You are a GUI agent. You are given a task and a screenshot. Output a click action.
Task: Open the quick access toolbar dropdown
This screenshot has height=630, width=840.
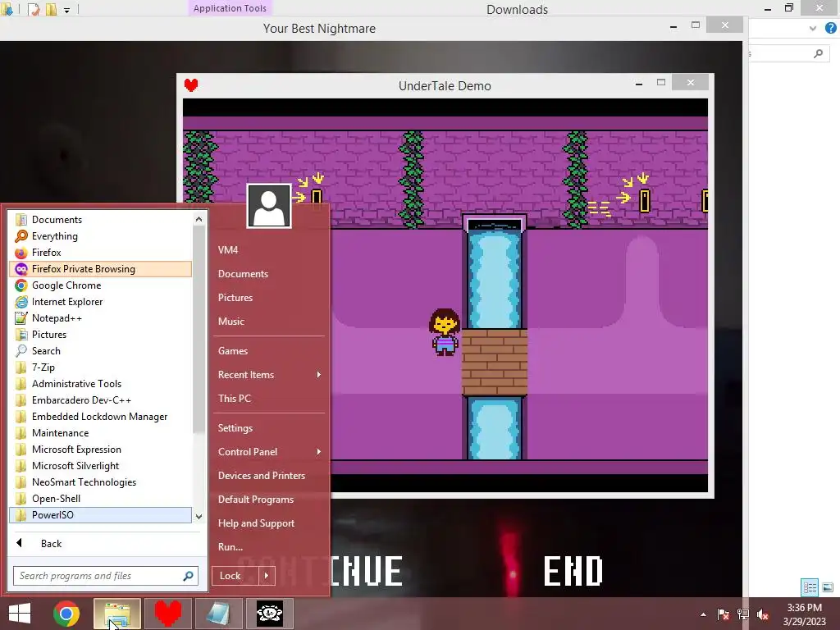(x=67, y=10)
